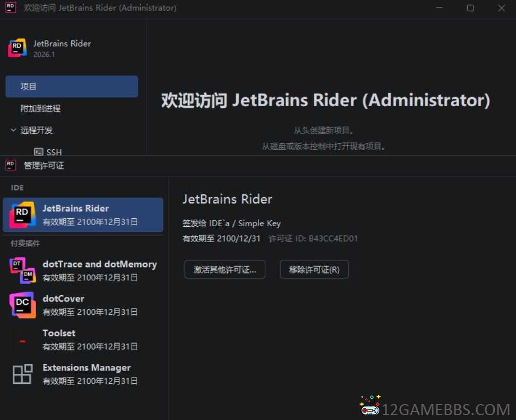Image resolution: width=516 pixels, height=420 pixels.
Task: Click 签发给 IDE`a / Simple Key text
Action: (x=231, y=223)
